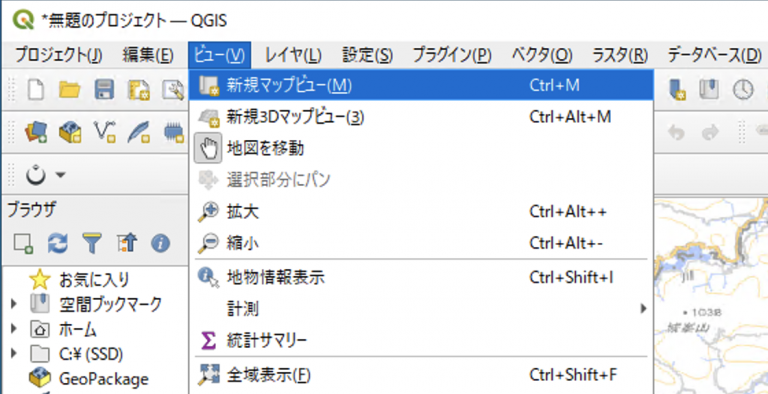Select 拡大 menu entry

(421, 212)
